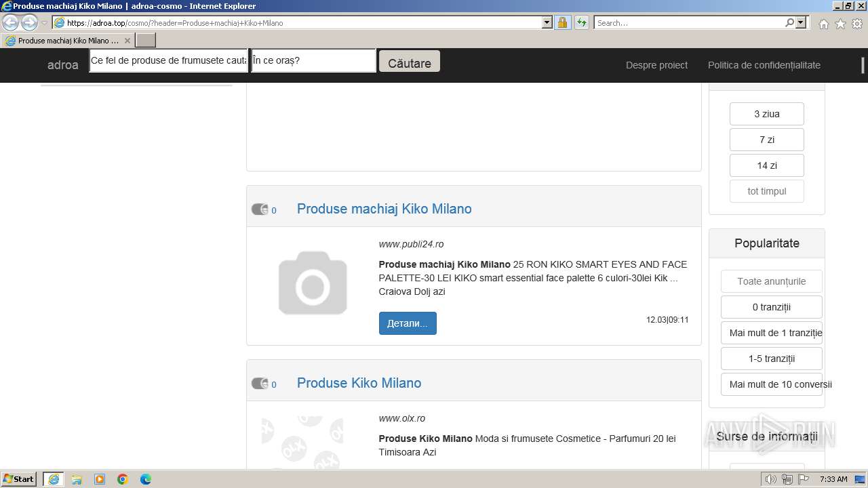Click the Căutare button
Viewport: 868px width, 488px height.
[x=410, y=62]
